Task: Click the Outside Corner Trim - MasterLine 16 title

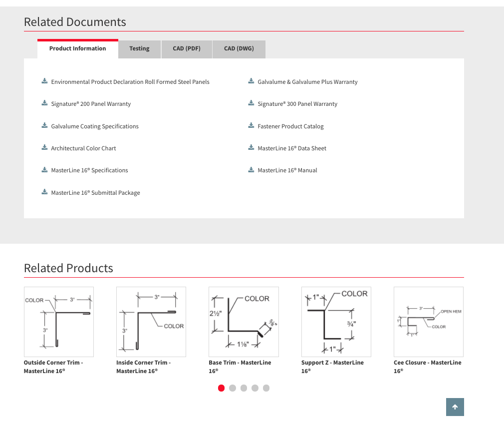Action: click(x=53, y=367)
